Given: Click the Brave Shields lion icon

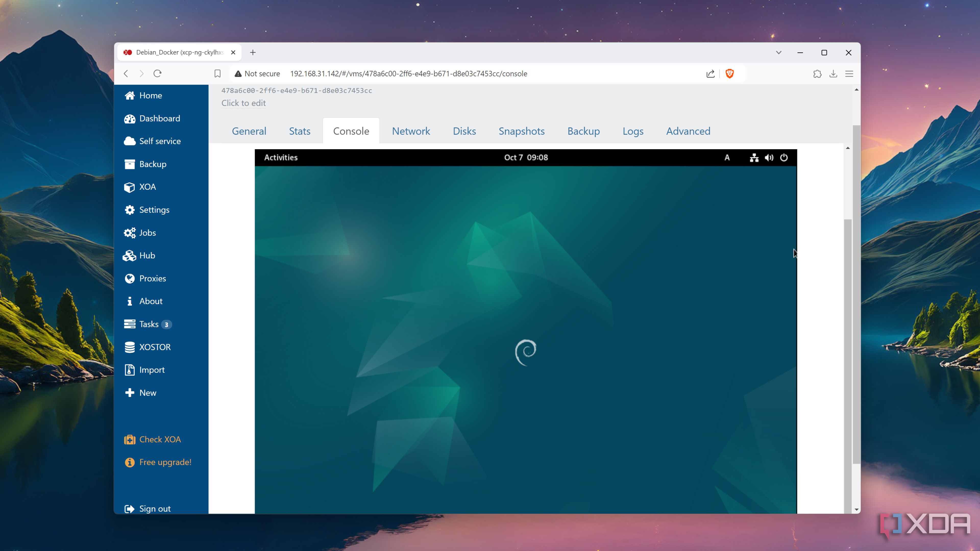Looking at the screenshot, I should click(729, 74).
